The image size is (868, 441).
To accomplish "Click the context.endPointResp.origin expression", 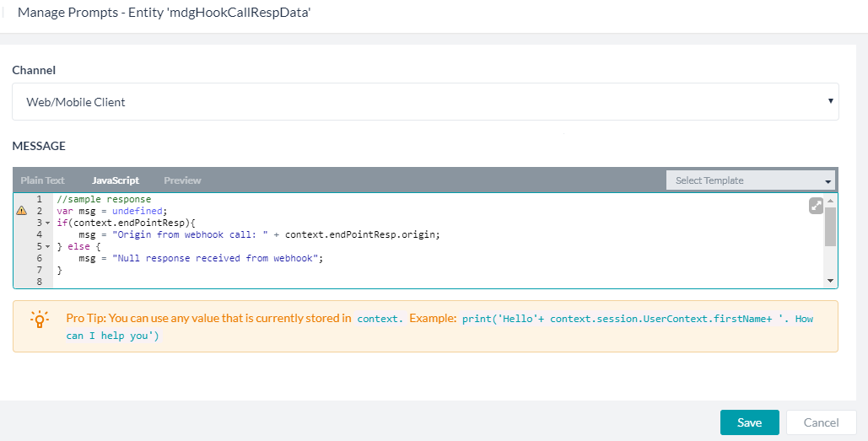I will tap(362, 234).
